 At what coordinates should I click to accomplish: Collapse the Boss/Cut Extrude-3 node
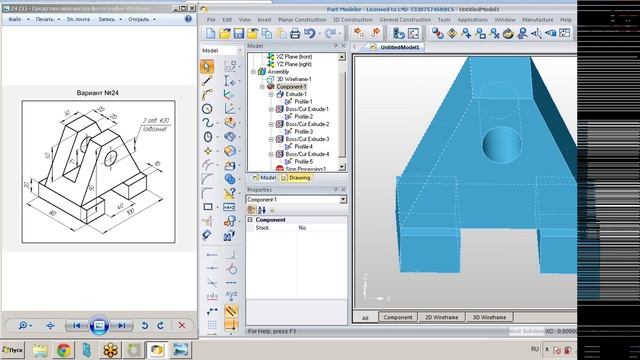(x=271, y=139)
